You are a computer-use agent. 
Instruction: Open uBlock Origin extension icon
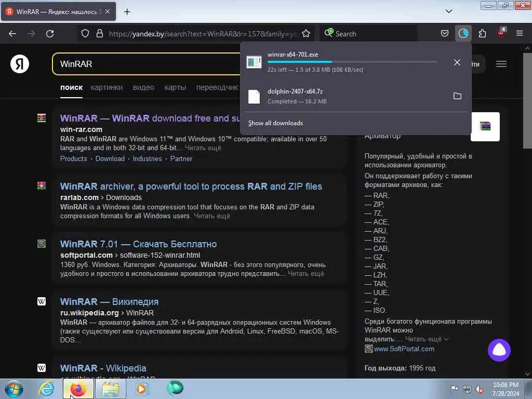tap(501, 33)
